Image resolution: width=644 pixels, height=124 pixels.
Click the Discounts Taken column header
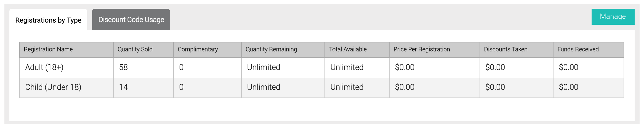[505, 49]
